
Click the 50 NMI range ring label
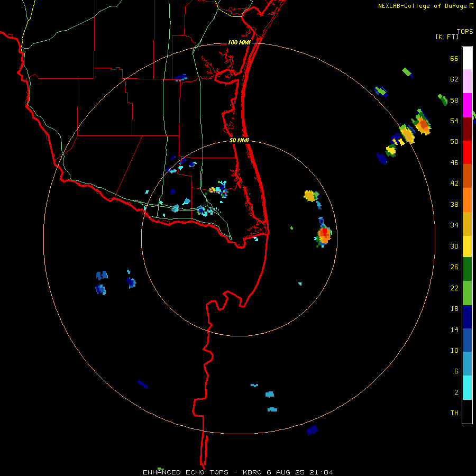click(239, 140)
